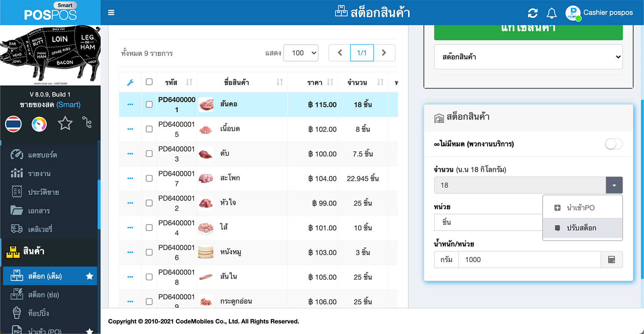Open row actions dots for ไส้
The width and height of the screenshot is (644, 334).
click(130, 228)
